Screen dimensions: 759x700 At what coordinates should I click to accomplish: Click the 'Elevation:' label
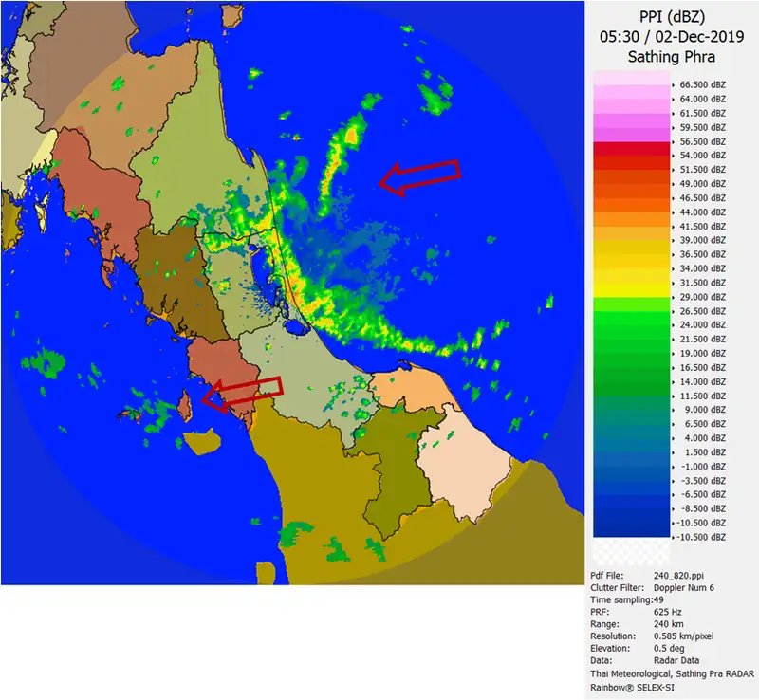click(610, 648)
